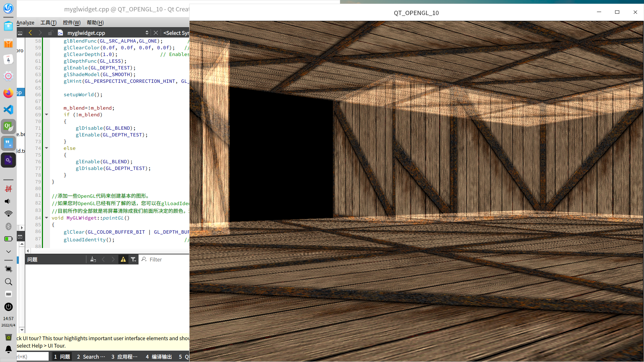Viewport: 644px width, 362px height.
Task: Click the Qt Creator dock icon
Action: click(x=8, y=126)
